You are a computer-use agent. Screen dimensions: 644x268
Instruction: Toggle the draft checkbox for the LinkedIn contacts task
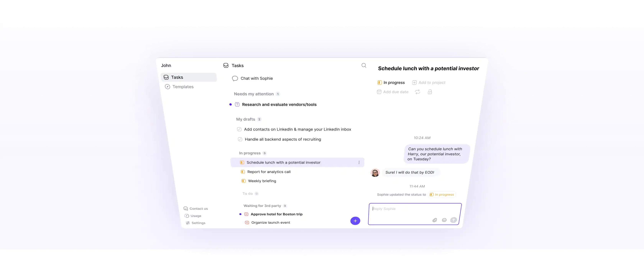pyautogui.click(x=239, y=129)
